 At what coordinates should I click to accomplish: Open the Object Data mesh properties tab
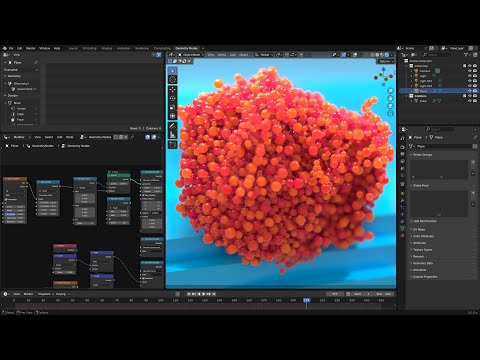point(402,228)
